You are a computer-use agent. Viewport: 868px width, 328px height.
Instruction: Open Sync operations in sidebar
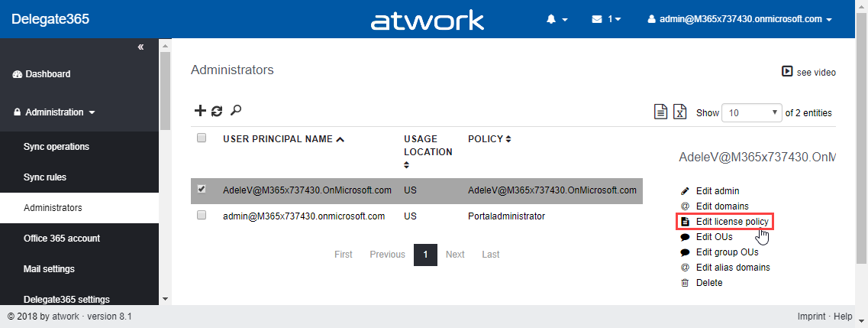tap(56, 147)
